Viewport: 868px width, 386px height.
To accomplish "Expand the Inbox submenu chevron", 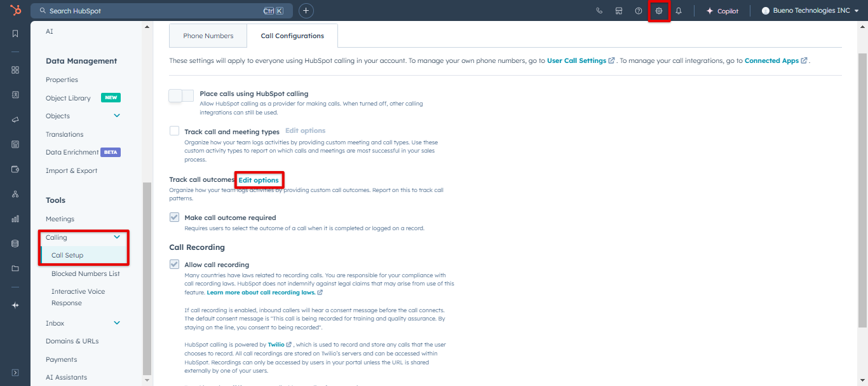I will (x=117, y=323).
